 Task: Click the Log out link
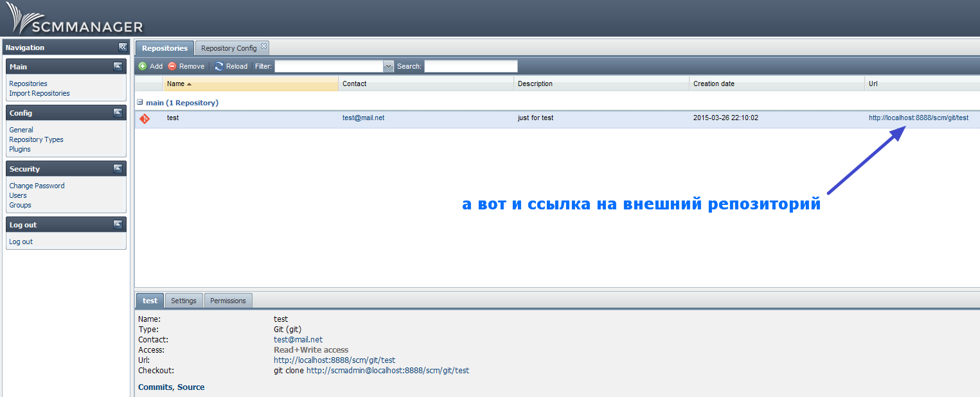click(21, 242)
